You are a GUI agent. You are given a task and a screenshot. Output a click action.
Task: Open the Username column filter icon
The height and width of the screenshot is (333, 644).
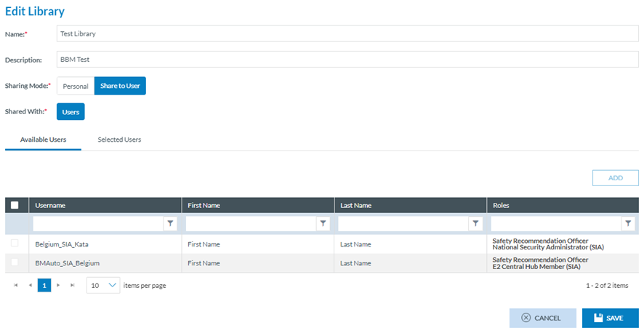click(x=171, y=224)
